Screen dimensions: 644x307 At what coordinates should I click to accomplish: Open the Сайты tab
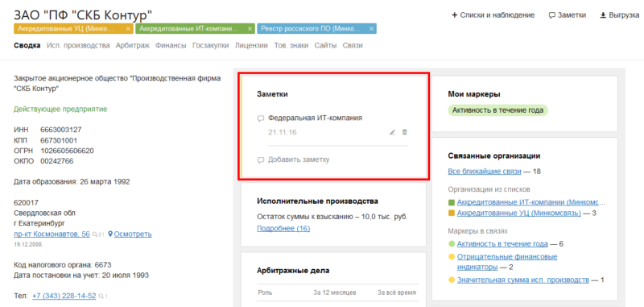[x=325, y=46]
